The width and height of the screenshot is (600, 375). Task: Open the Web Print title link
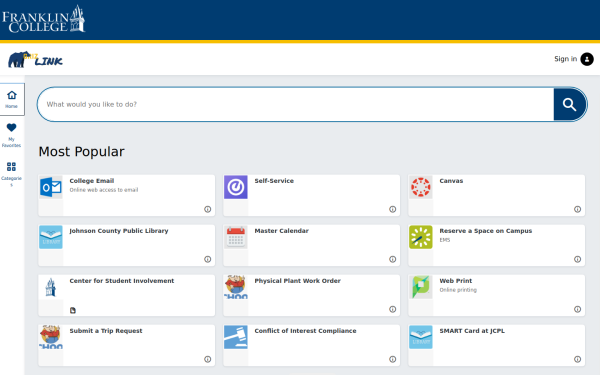pos(455,280)
